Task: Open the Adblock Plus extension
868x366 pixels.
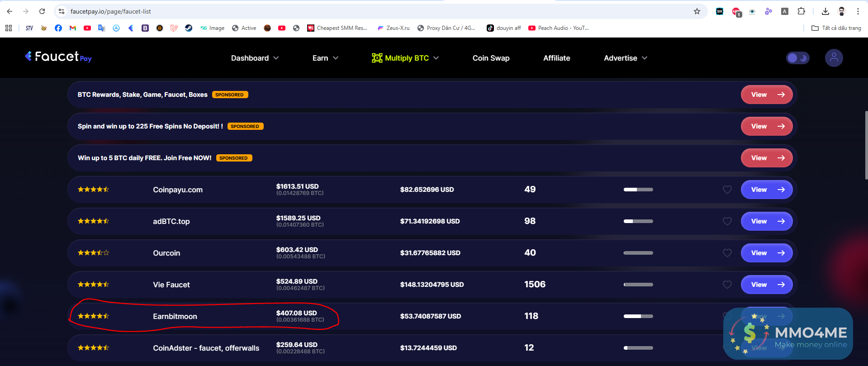Action: 736,12
